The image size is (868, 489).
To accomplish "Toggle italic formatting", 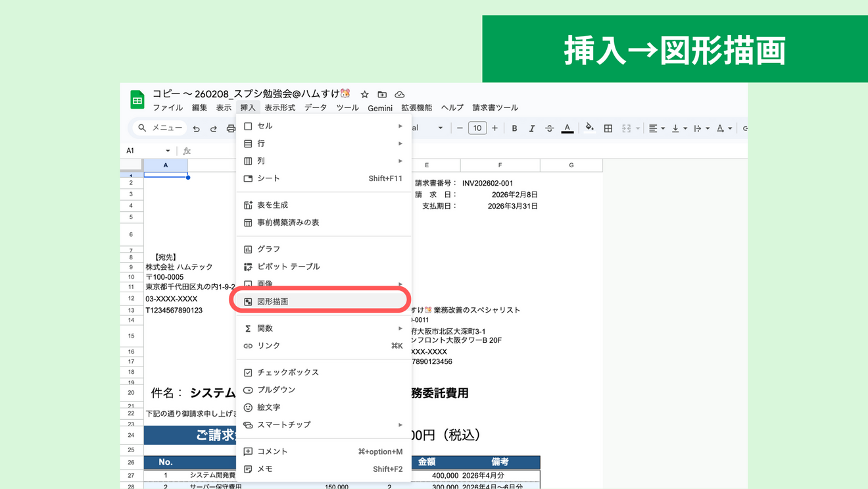I will pyautogui.click(x=531, y=128).
